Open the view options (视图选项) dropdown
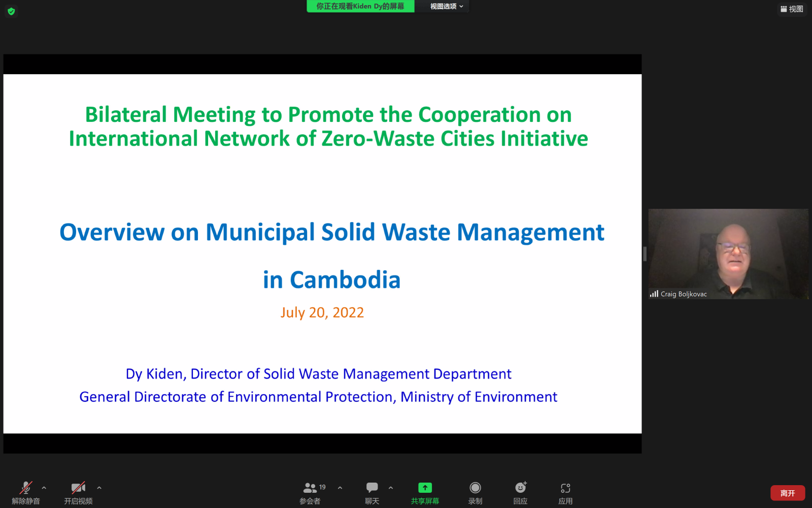The width and height of the screenshot is (812, 508). [446, 6]
